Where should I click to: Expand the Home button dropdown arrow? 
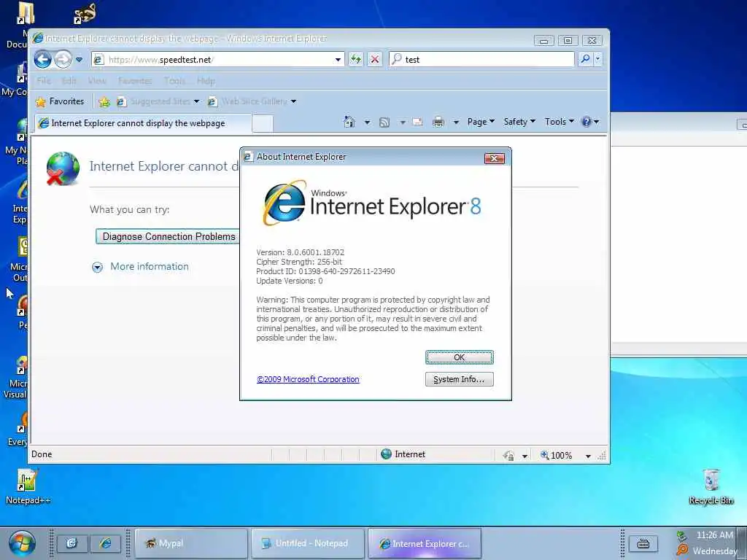coord(368,122)
